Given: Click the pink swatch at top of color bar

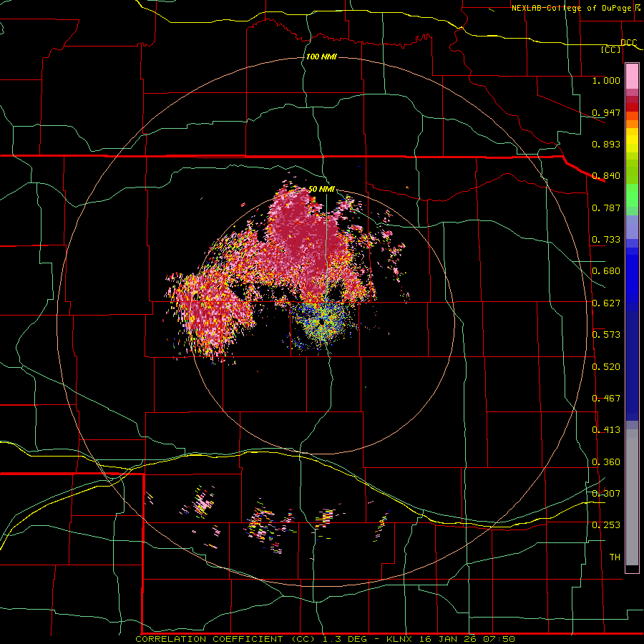Looking at the screenshot, I should (632, 76).
